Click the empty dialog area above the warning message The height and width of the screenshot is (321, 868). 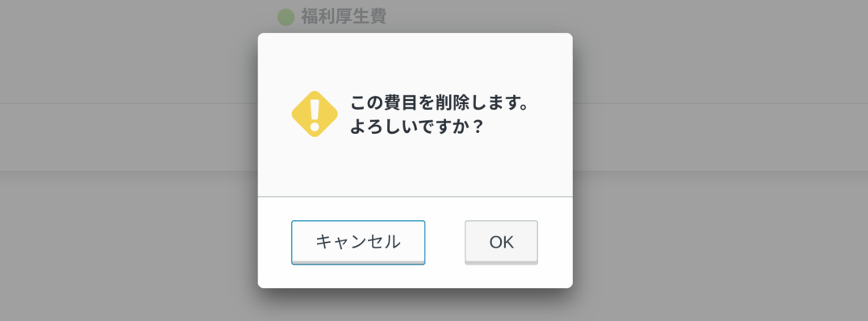(415, 60)
